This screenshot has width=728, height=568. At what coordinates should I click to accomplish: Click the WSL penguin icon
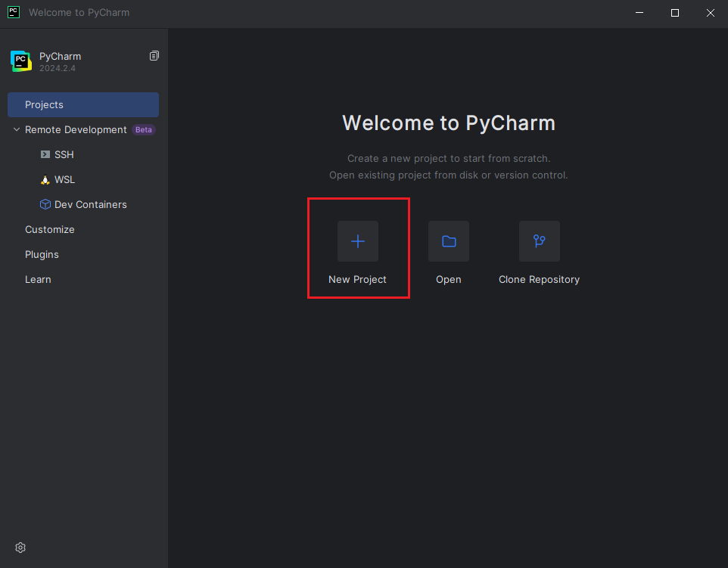point(45,179)
